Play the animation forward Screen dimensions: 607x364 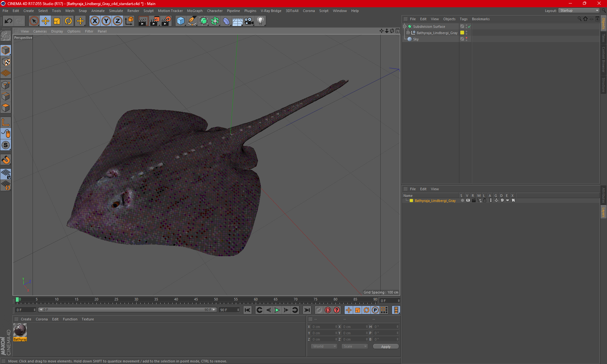coord(277,310)
